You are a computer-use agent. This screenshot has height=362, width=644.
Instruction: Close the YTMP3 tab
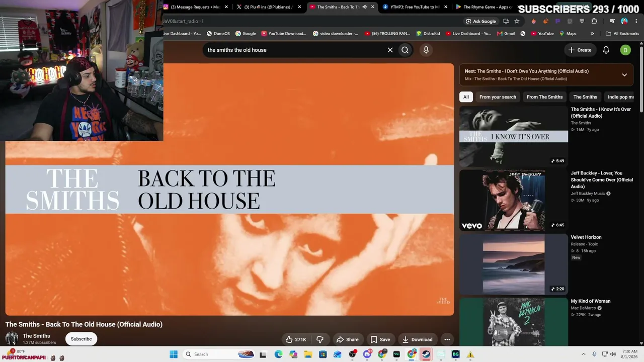[x=446, y=7]
